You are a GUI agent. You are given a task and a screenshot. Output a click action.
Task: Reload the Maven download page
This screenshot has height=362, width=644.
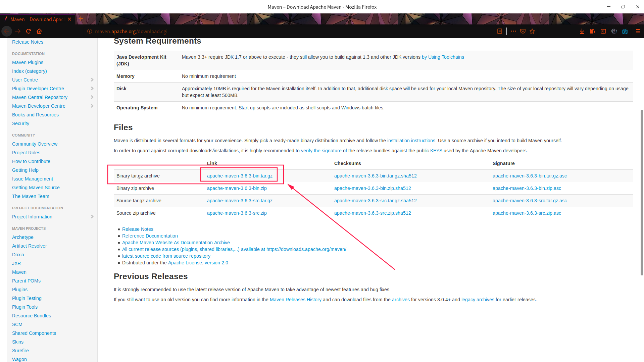click(29, 31)
